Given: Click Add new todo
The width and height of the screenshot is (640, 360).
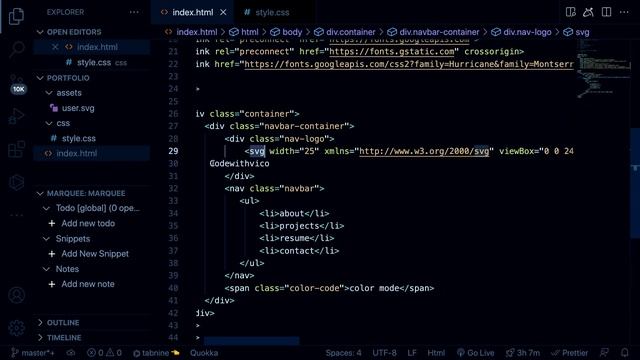Looking at the screenshot, I should [88, 223].
